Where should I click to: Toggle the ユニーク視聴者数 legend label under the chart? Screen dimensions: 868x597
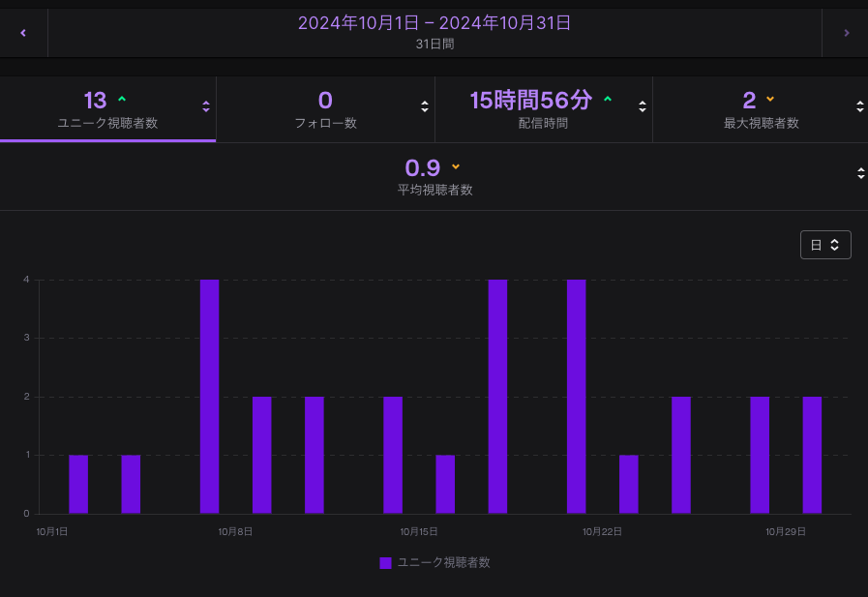pyautogui.click(x=443, y=562)
